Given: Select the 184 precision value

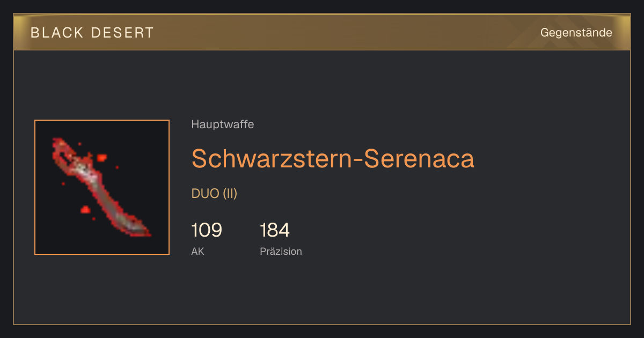Looking at the screenshot, I should 275,230.
